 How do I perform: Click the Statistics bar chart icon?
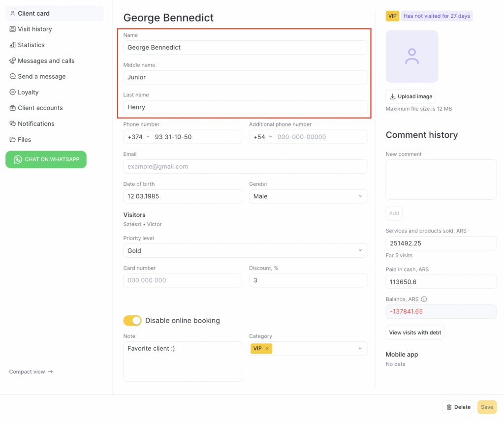(x=13, y=45)
